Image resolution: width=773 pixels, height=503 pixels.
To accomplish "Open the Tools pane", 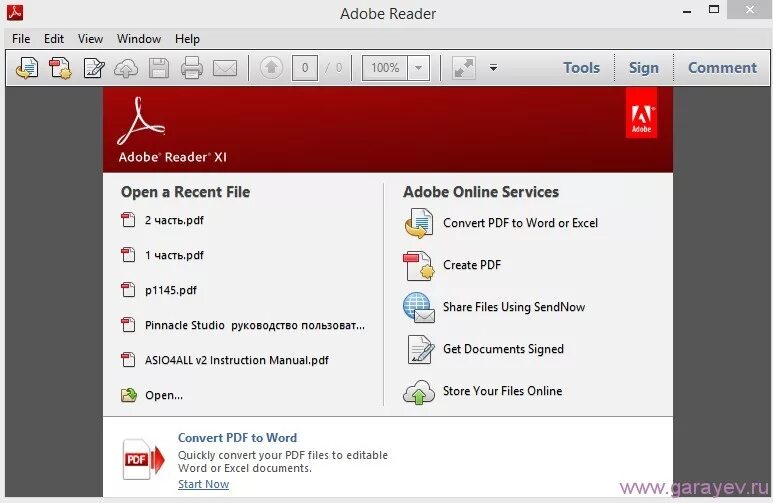I will [582, 68].
